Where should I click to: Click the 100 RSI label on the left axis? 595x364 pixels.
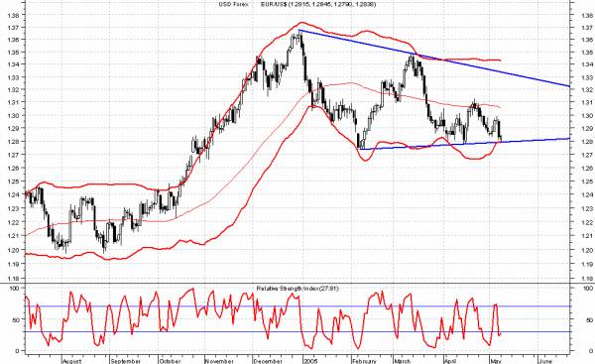click(x=14, y=289)
